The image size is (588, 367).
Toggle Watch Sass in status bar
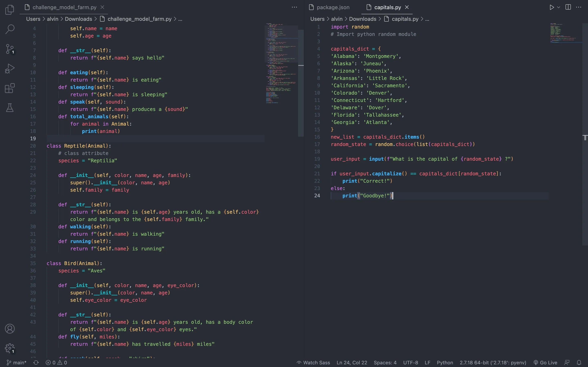click(x=313, y=363)
